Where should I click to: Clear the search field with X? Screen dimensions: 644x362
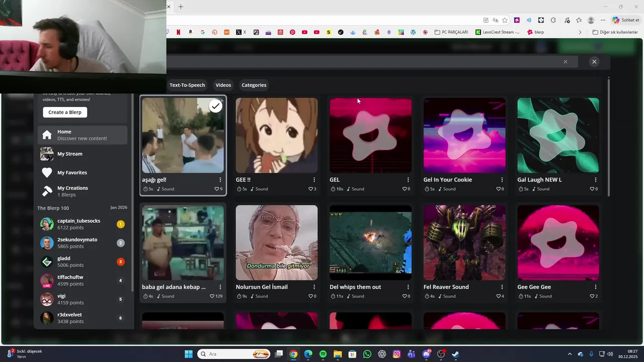566,62
